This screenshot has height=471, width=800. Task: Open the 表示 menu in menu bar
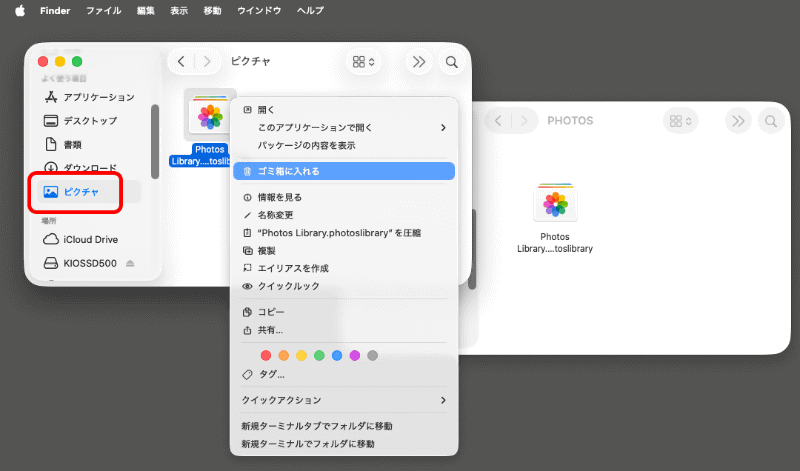179,11
